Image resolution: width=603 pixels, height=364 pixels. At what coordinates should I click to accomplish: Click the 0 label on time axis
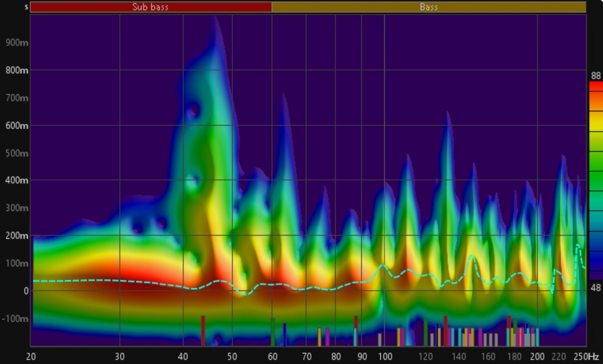(26, 291)
